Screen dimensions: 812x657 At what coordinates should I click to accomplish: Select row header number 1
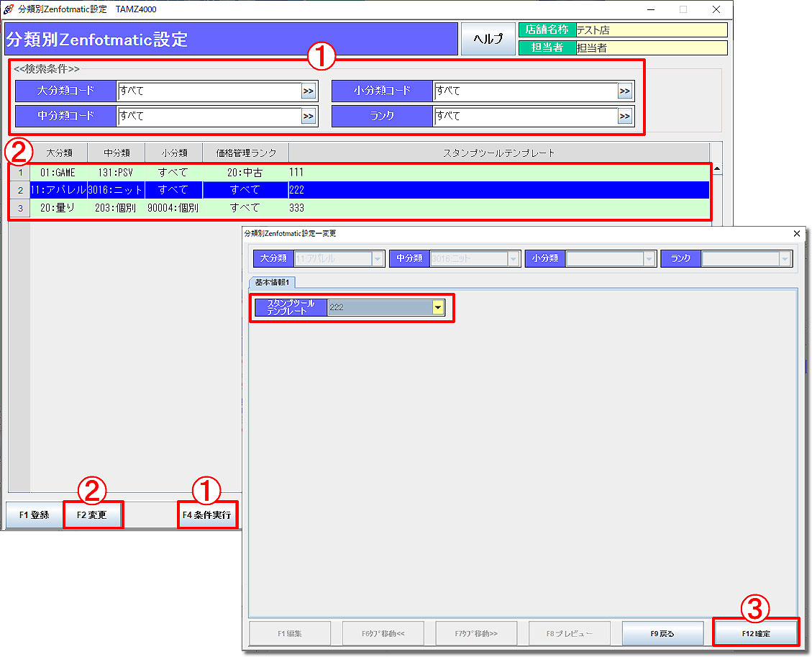(x=20, y=173)
